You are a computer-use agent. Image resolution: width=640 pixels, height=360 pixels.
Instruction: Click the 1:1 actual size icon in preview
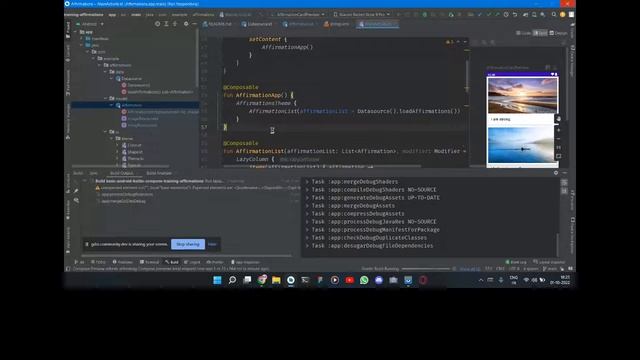[558, 147]
